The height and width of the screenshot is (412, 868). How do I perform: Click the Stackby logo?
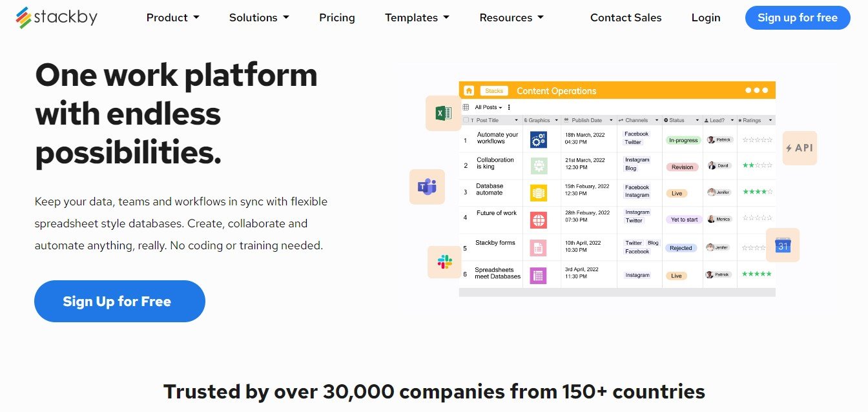point(56,17)
